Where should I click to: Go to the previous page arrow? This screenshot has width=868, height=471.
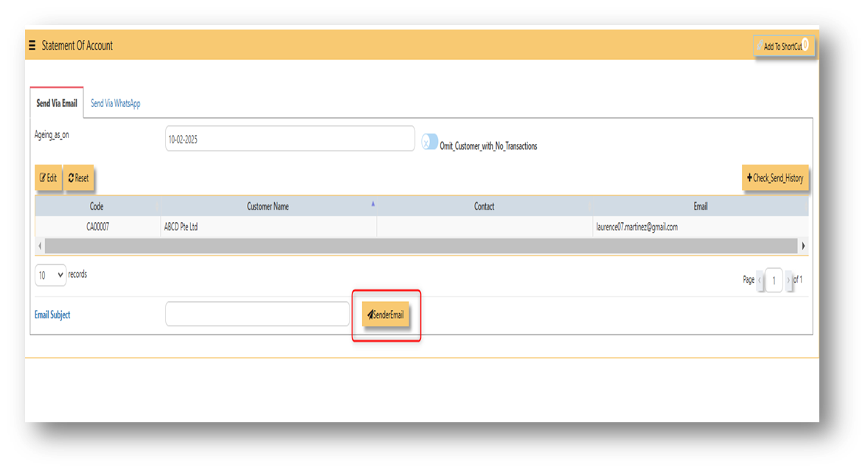760,280
